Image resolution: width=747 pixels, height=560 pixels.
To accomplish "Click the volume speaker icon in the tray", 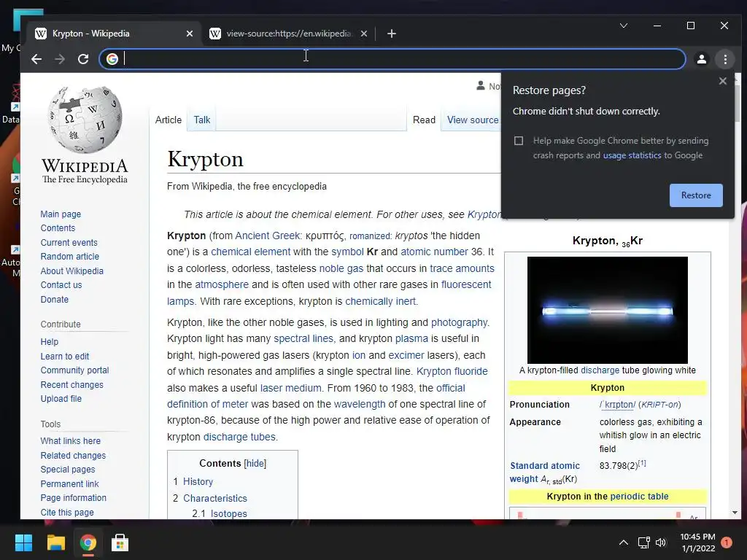I will pyautogui.click(x=661, y=542).
